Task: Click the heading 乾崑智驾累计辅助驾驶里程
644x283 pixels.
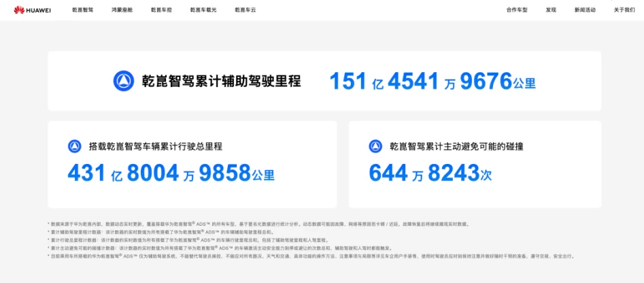Action: click(x=222, y=82)
